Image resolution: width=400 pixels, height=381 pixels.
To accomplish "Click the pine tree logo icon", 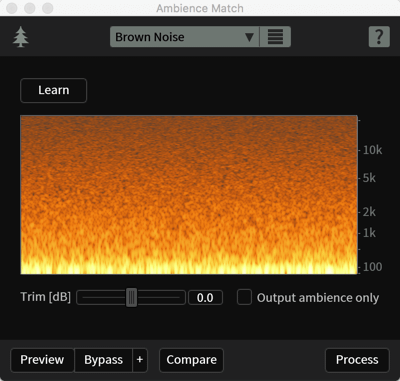I will point(21,37).
